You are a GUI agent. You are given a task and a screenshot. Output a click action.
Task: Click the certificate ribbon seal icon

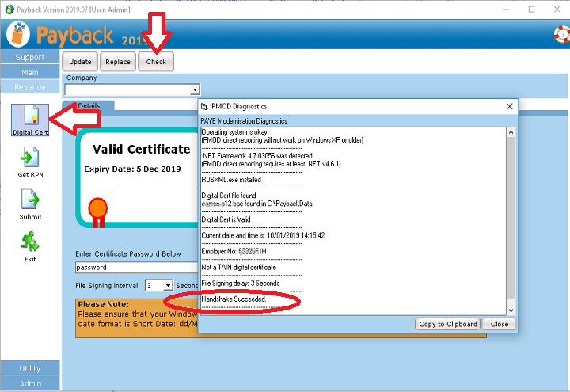[97, 209]
